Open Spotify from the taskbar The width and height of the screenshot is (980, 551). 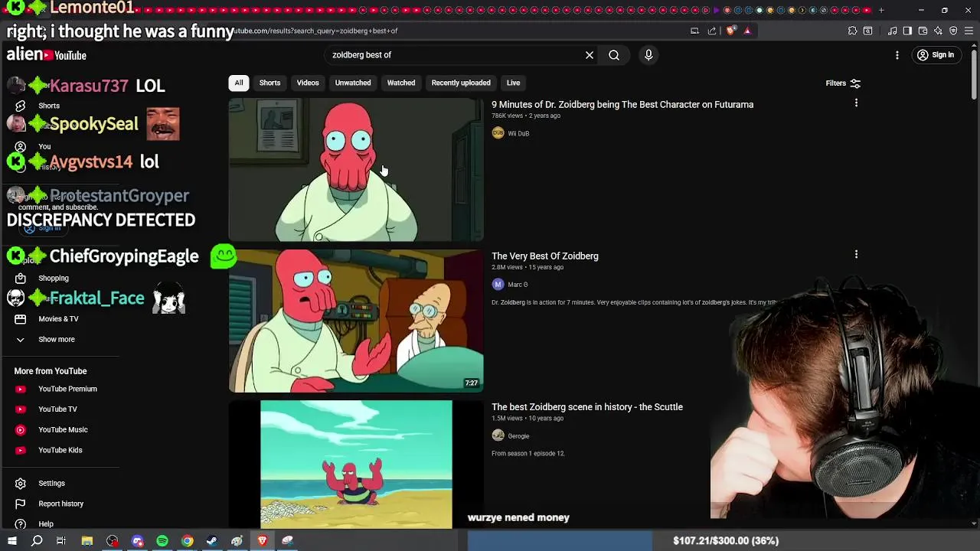pyautogui.click(x=162, y=541)
